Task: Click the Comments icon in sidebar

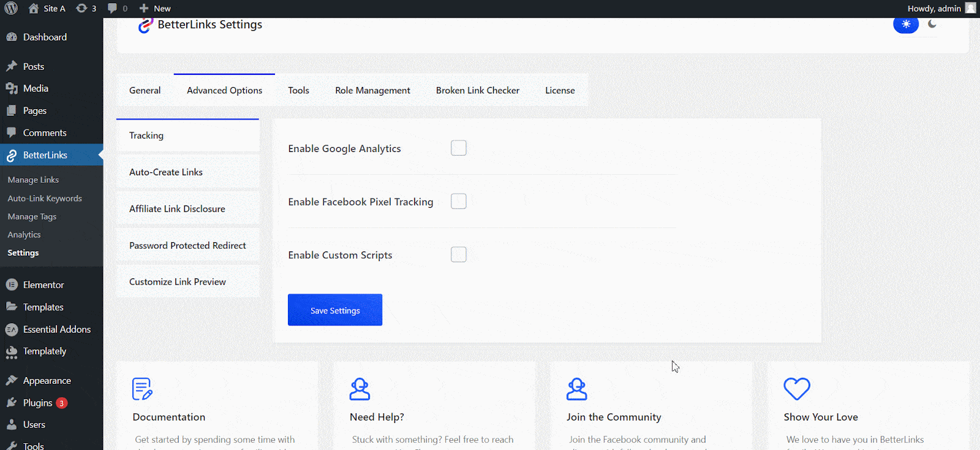Action: click(x=12, y=132)
